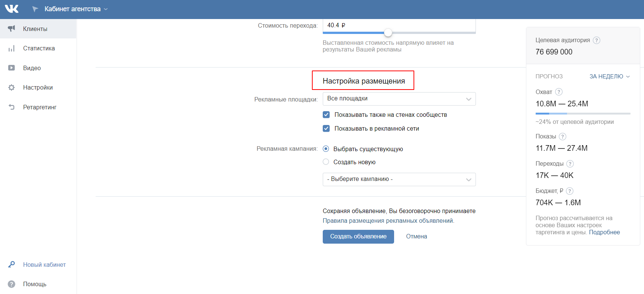644x294 pixels.
Task: Click the question mark icon beside Переходы
Action: tap(570, 164)
